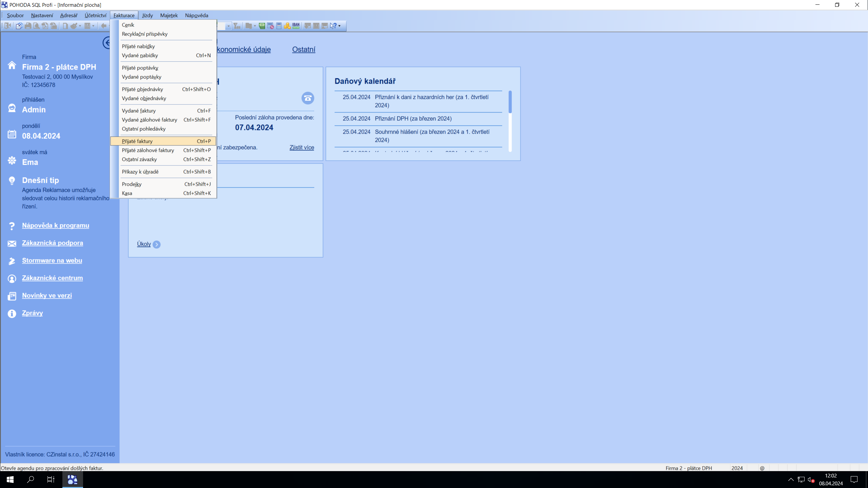Select Přijaté faktury in Fakturace menu

163,141
